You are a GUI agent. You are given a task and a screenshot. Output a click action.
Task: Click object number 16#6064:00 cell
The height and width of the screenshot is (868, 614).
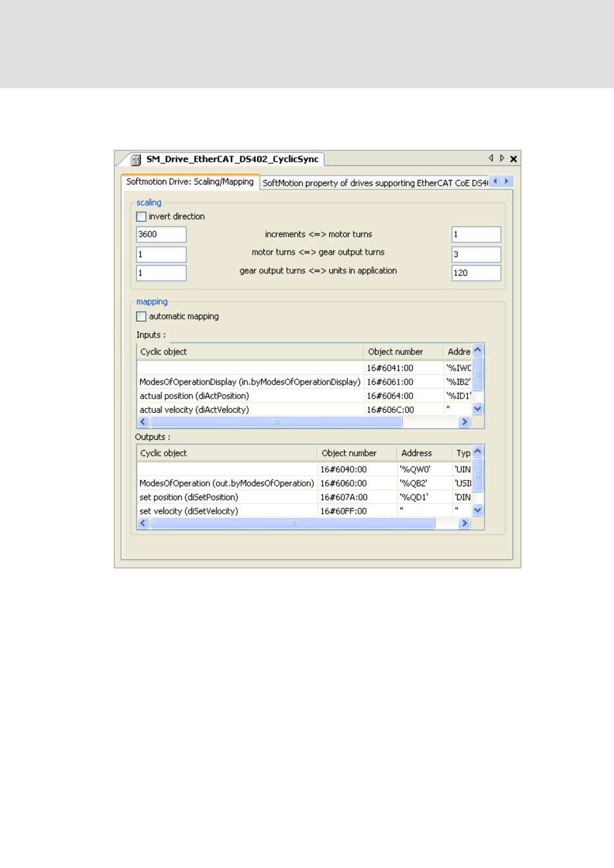[x=403, y=396]
